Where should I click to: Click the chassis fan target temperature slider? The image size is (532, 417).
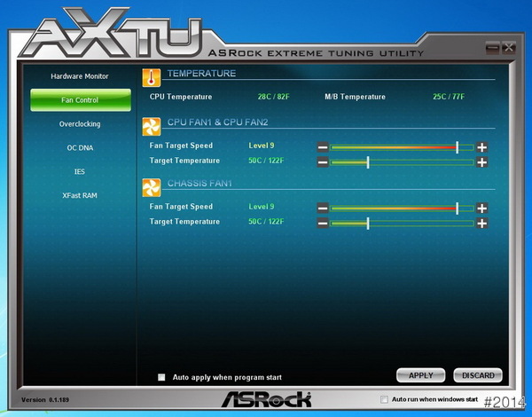click(x=402, y=223)
